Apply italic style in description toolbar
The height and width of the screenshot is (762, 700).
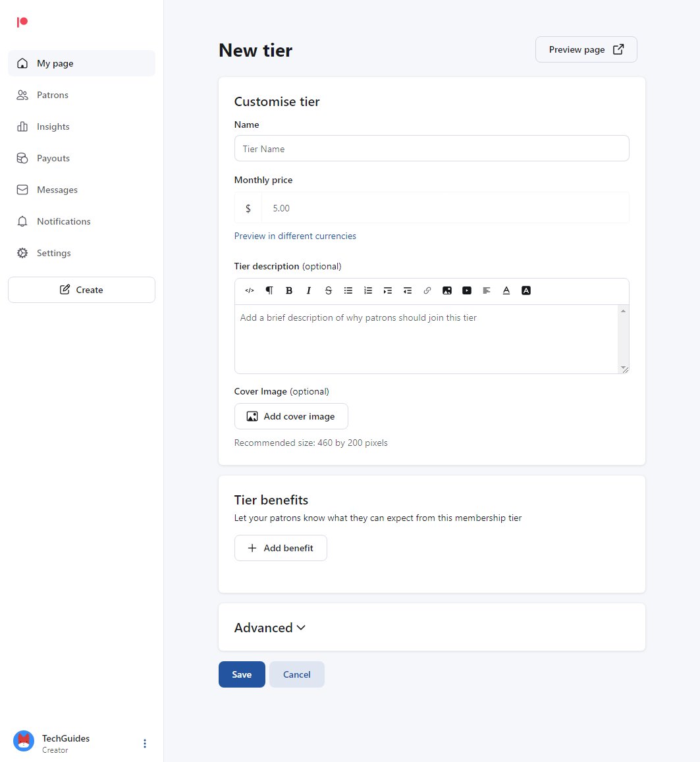tap(308, 290)
